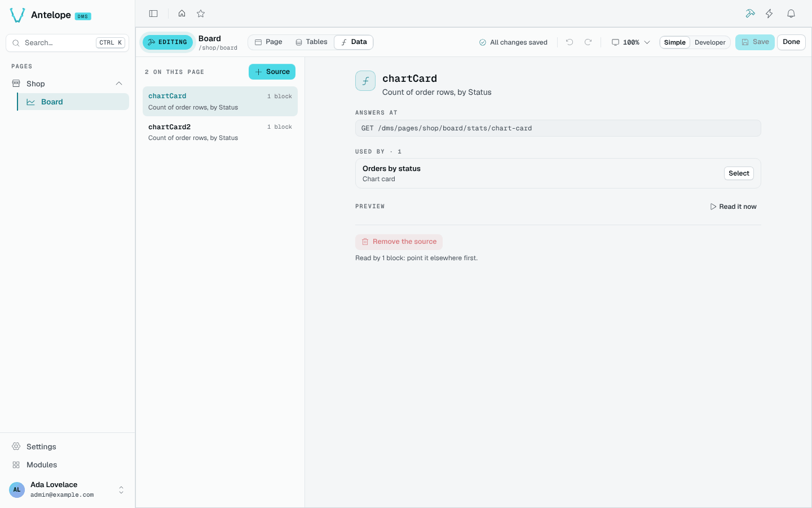Switch to Developer mode
This screenshot has height=508, width=812.
click(x=710, y=42)
